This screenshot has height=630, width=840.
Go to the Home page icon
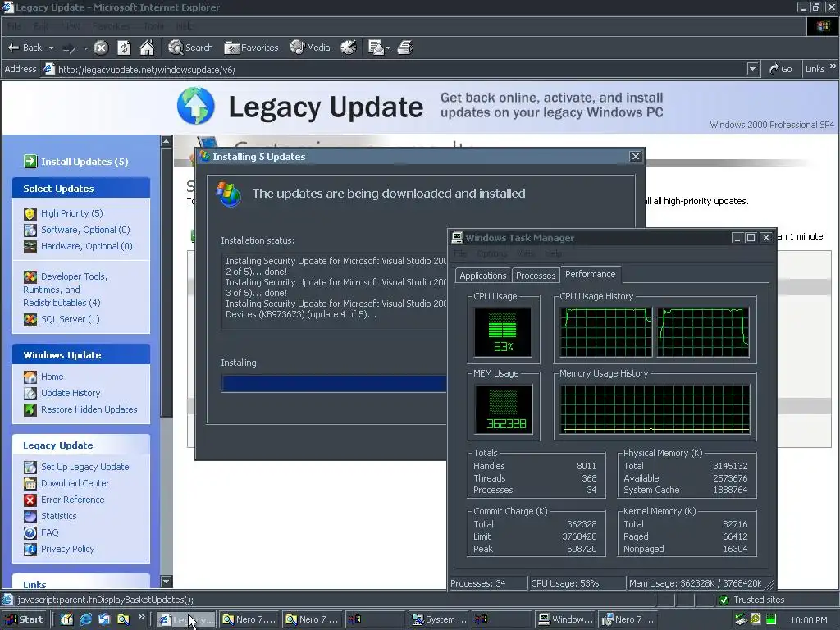tap(147, 48)
